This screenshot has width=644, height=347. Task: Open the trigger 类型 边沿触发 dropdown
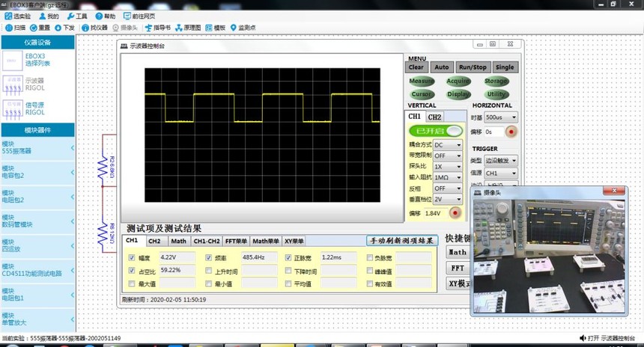coord(501,160)
